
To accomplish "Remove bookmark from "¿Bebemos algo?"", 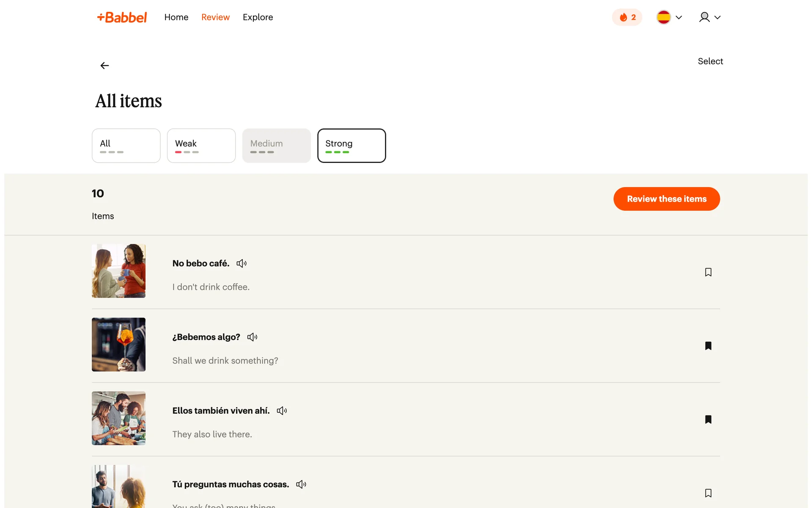I will point(708,346).
